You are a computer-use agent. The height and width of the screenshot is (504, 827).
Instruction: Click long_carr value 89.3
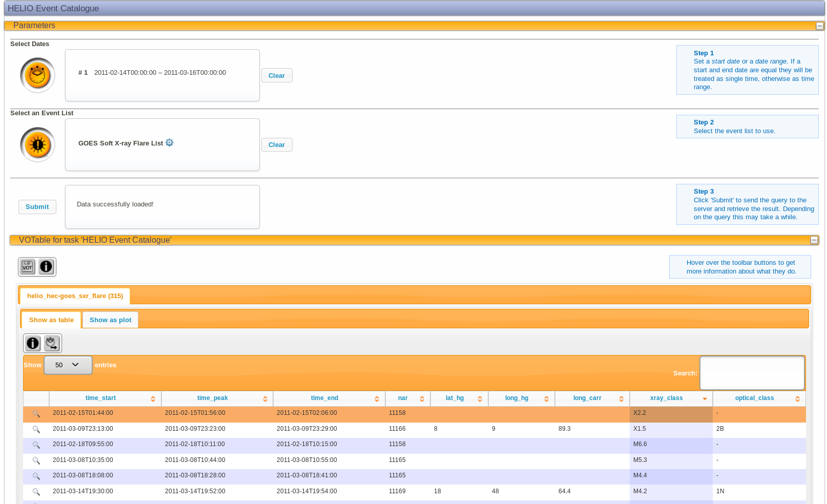565,429
